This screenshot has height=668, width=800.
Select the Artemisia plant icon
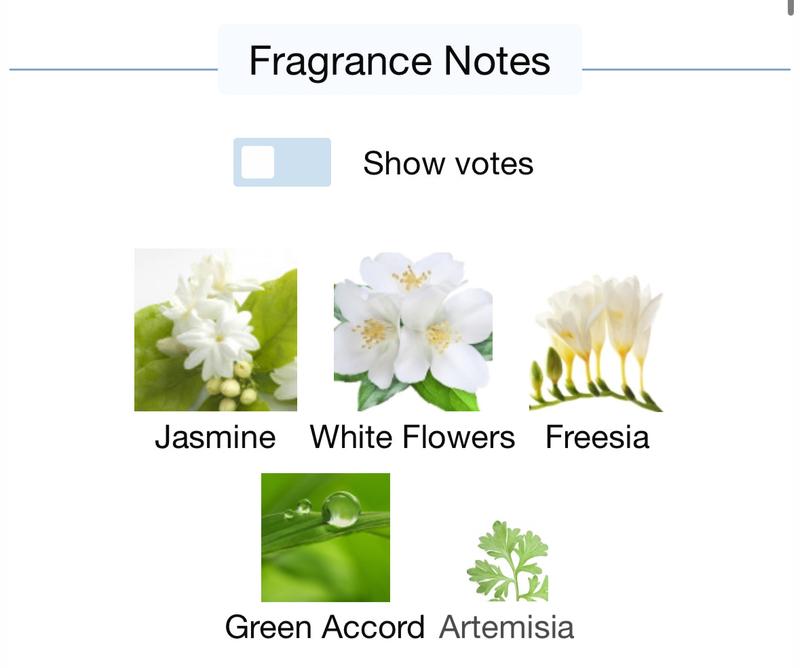point(508,560)
